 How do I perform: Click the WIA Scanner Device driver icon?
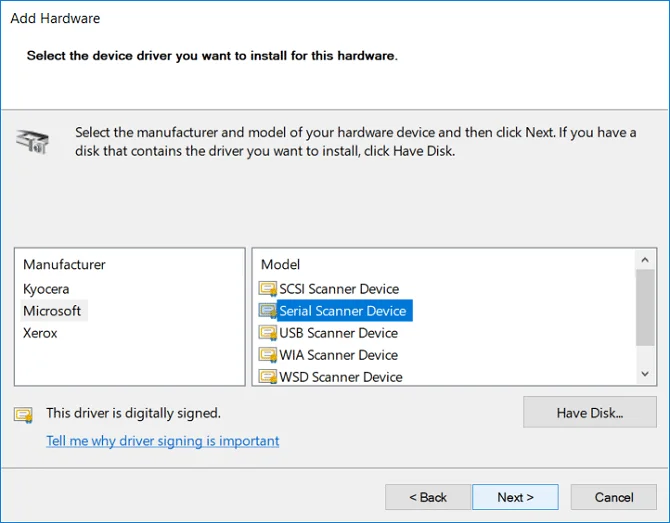click(x=268, y=355)
